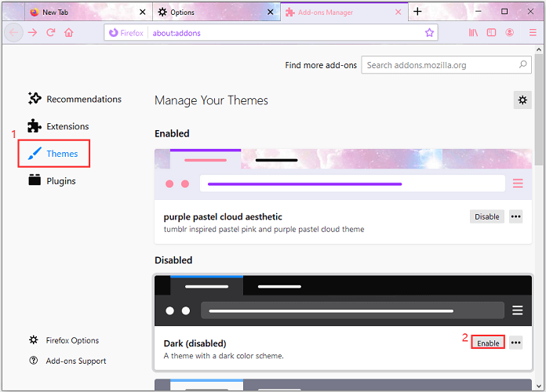546x392 pixels.
Task: Bookmark this page with the star
Action: point(429,33)
